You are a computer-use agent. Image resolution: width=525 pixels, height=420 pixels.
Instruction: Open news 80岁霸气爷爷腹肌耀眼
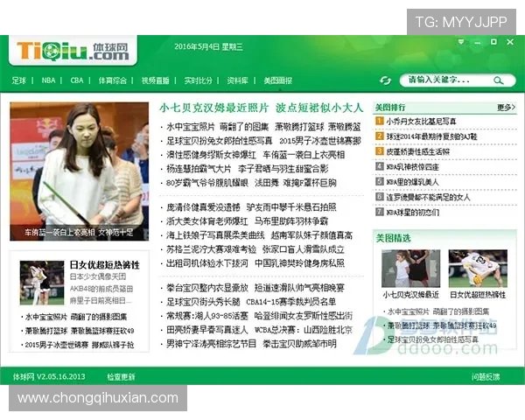[207, 183]
